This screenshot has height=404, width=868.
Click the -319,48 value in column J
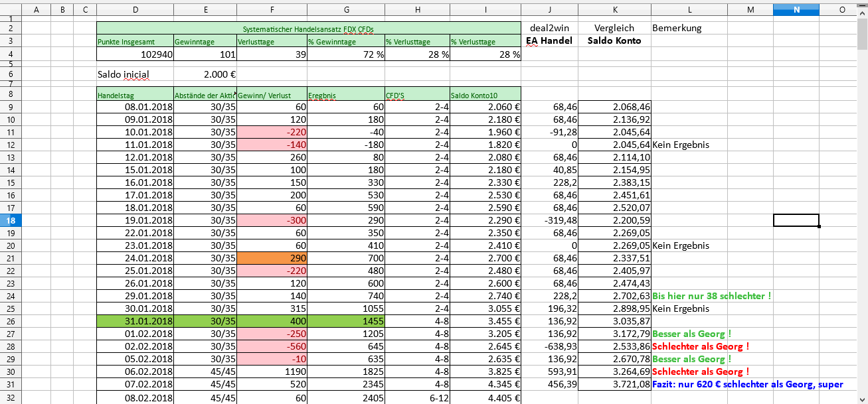(x=549, y=220)
